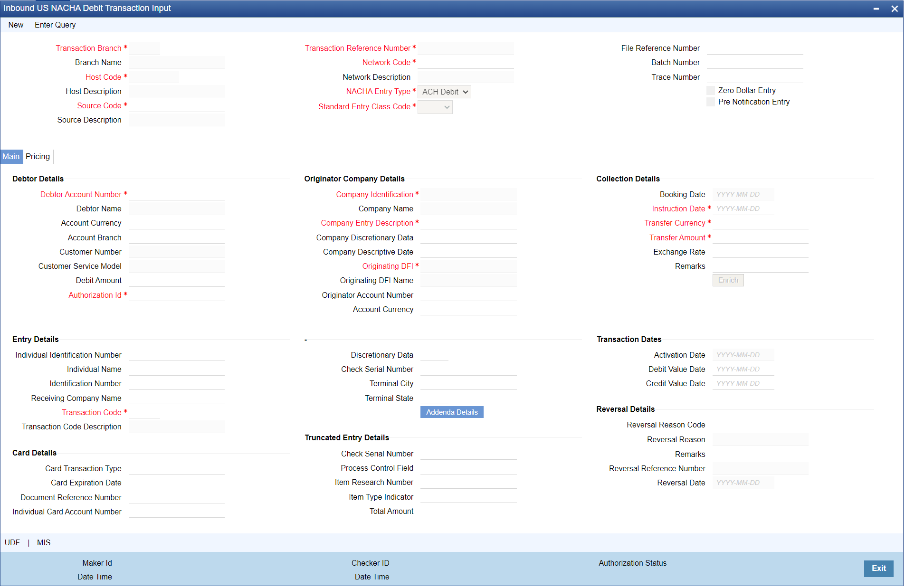
Task: Enable the Pre Notification Entry checkbox
Action: [x=711, y=102]
